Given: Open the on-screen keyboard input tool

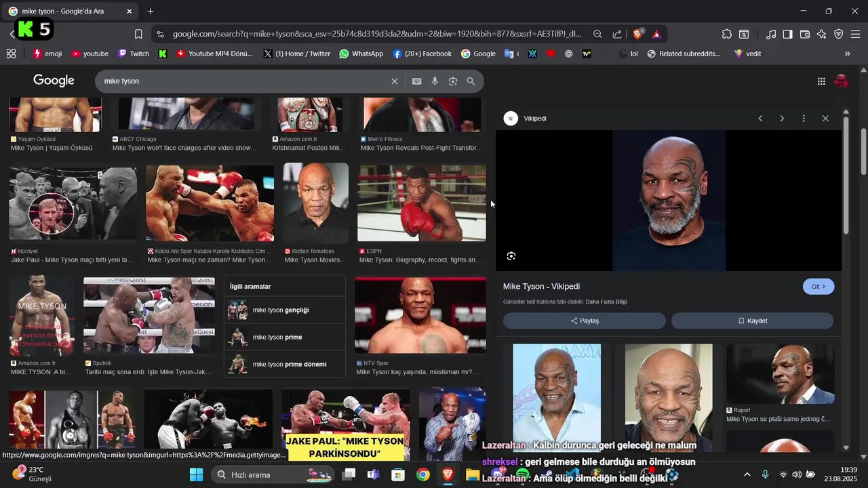Looking at the screenshot, I should pyautogui.click(x=417, y=81).
